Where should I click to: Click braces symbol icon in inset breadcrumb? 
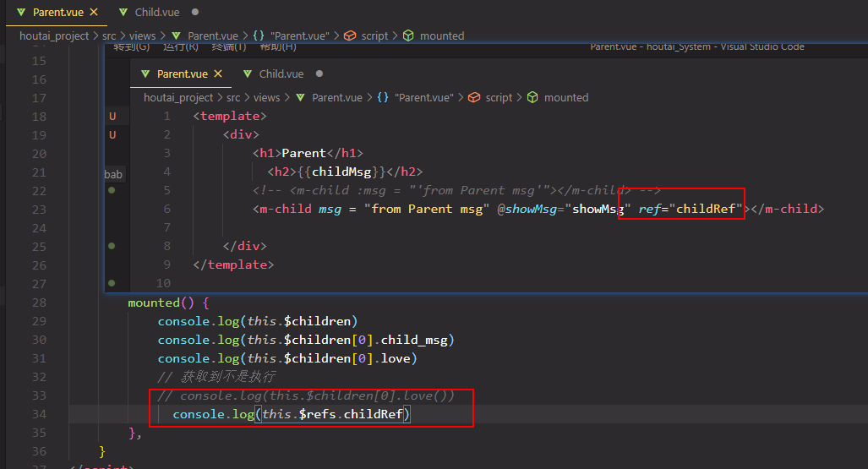tap(383, 97)
